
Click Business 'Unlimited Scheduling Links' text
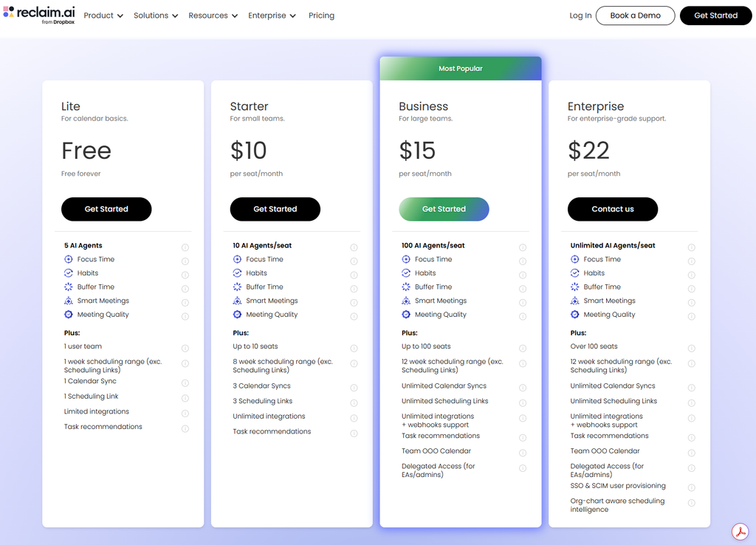tap(445, 401)
